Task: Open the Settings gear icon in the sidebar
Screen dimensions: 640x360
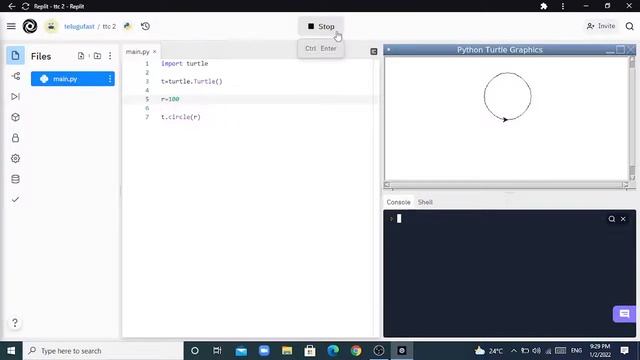Action: point(16,158)
